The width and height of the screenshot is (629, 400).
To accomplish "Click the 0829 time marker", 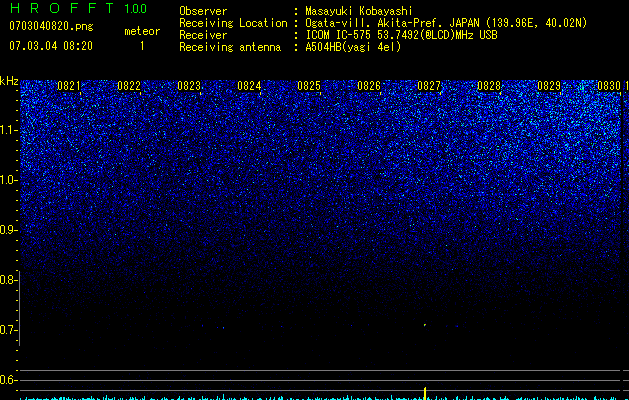I will point(549,86).
